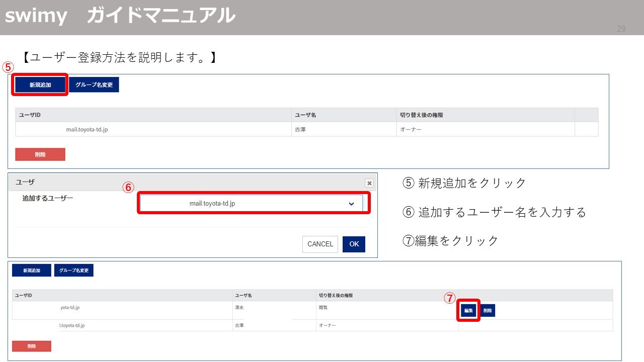The height and width of the screenshot is (362, 644).
Task: Click the 編集 button for user 清水
Action: (467, 310)
